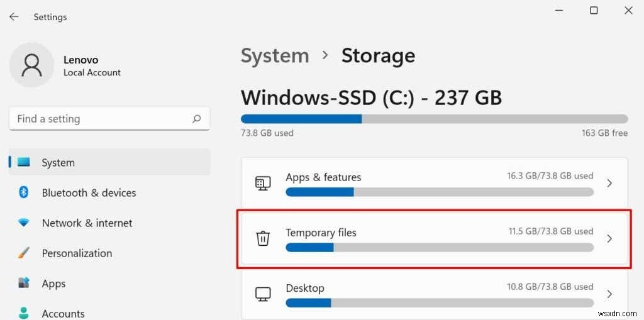The width and height of the screenshot is (644, 320).
Task: Click the back arrow in Settings header
Action: point(14,17)
